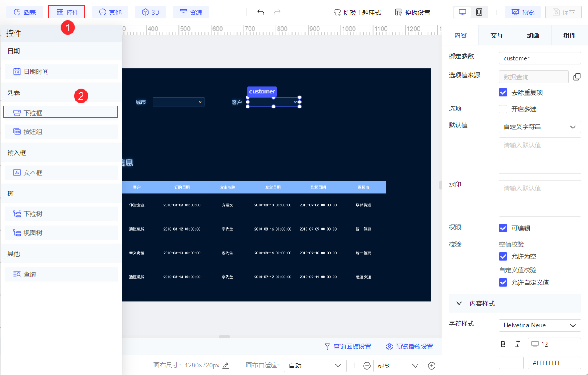Open the 画布自适应 自动 dropdown
The width and height of the screenshot is (588, 375).
[x=315, y=365]
